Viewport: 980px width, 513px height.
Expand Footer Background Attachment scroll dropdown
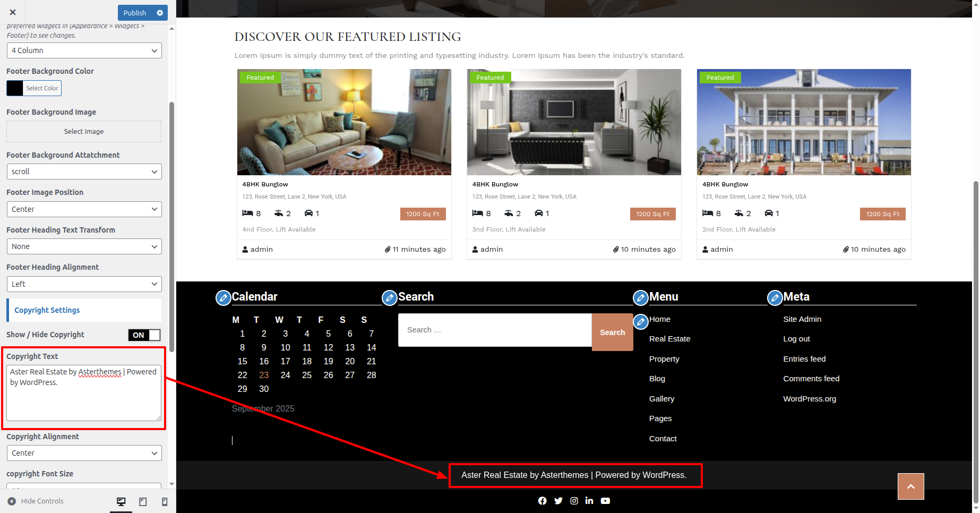[84, 172]
